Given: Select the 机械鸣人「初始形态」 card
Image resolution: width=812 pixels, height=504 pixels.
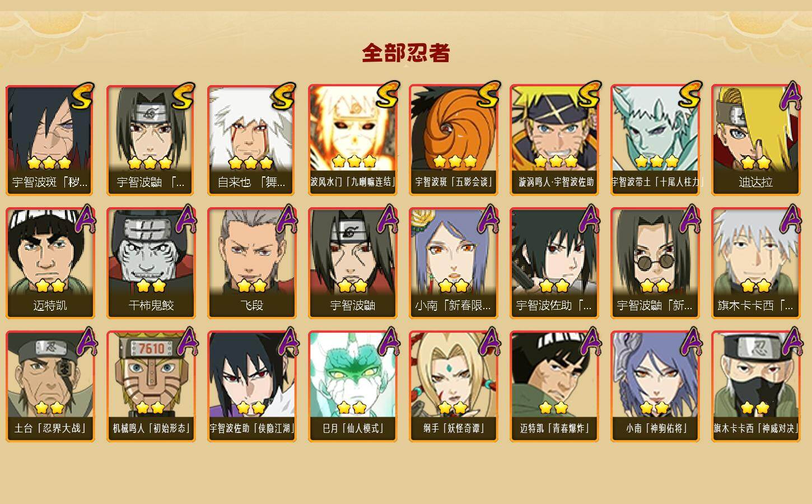Looking at the screenshot, I should click(151, 386).
